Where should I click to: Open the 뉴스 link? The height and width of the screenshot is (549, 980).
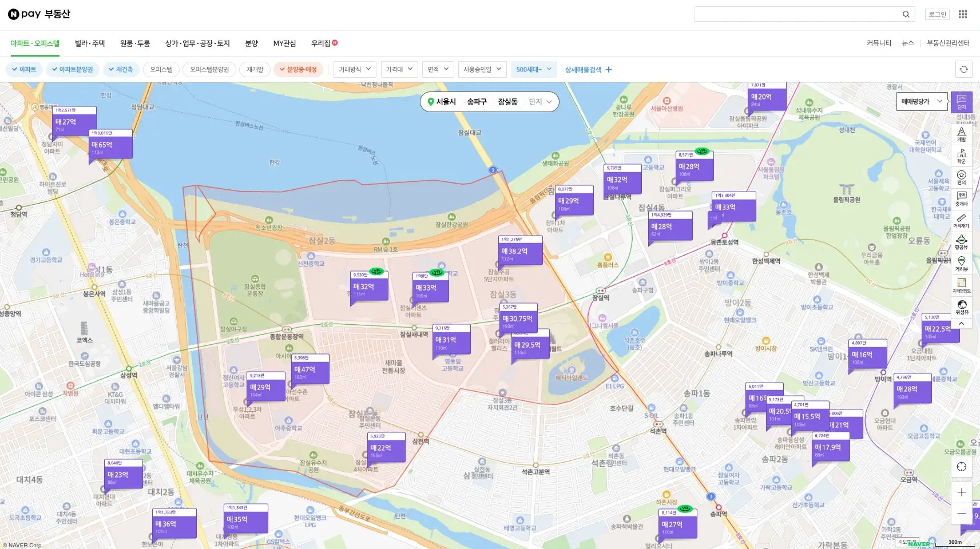pyautogui.click(x=908, y=43)
